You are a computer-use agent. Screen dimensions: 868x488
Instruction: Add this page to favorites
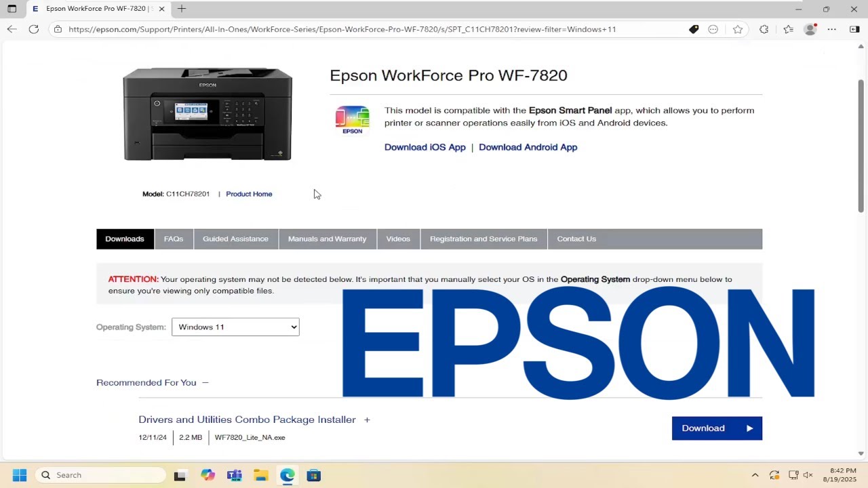[x=738, y=29]
